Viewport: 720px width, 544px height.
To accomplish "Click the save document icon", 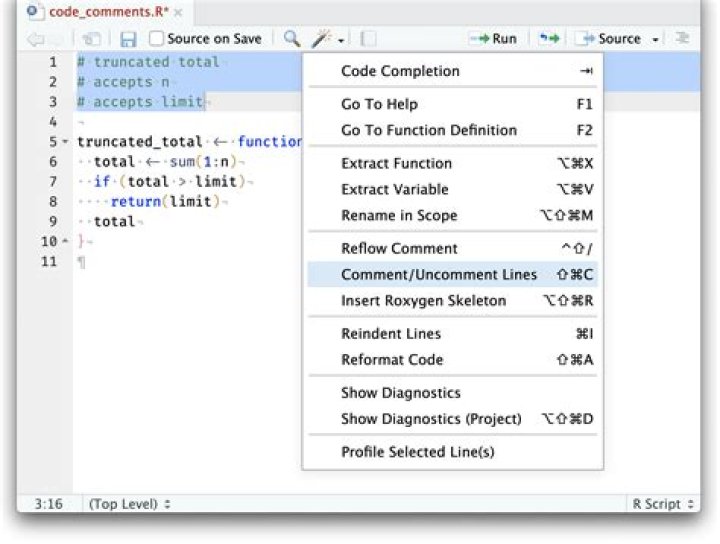I will (x=128, y=39).
